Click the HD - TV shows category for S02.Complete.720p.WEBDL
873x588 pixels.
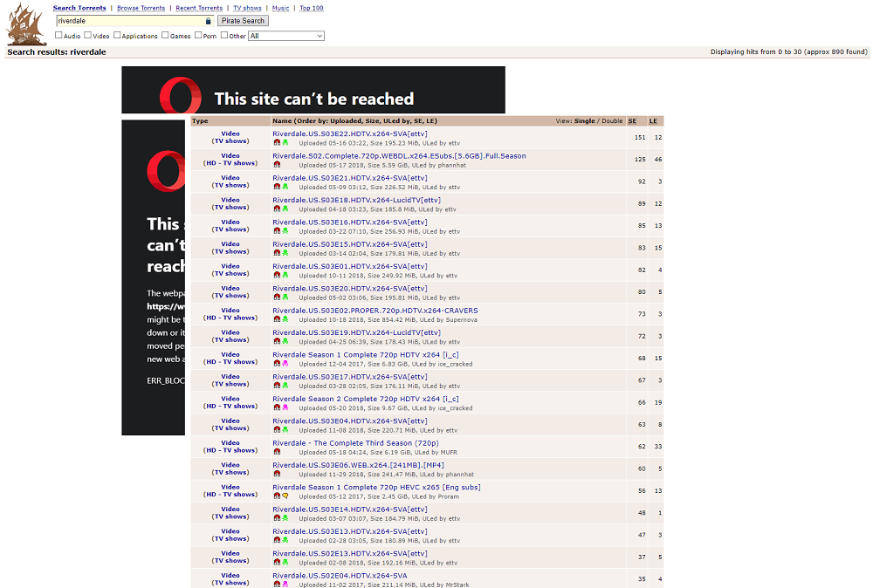pos(230,163)
